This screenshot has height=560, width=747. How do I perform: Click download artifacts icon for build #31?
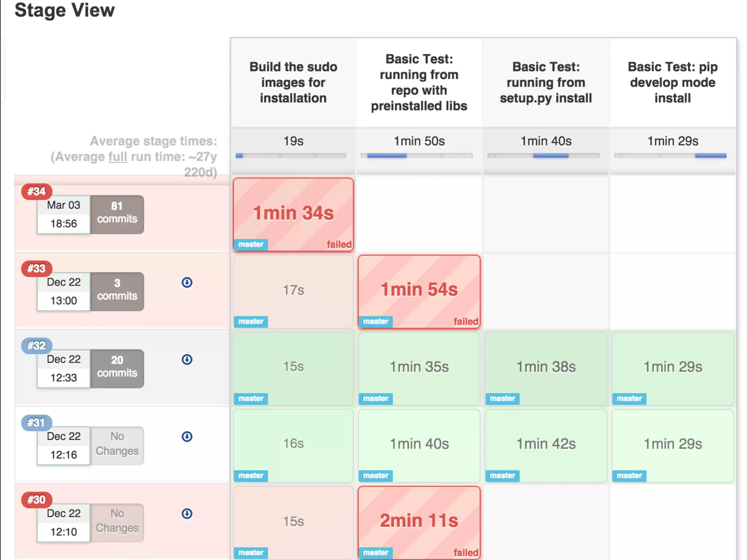(187, 436)
